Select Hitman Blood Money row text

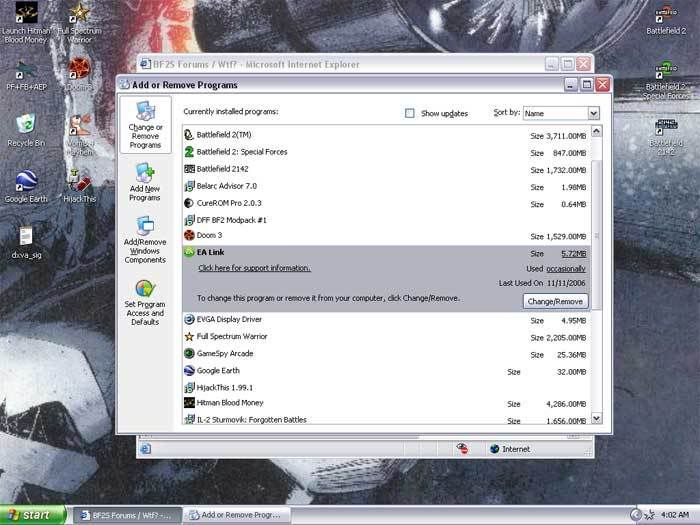(x=230, y=402)
